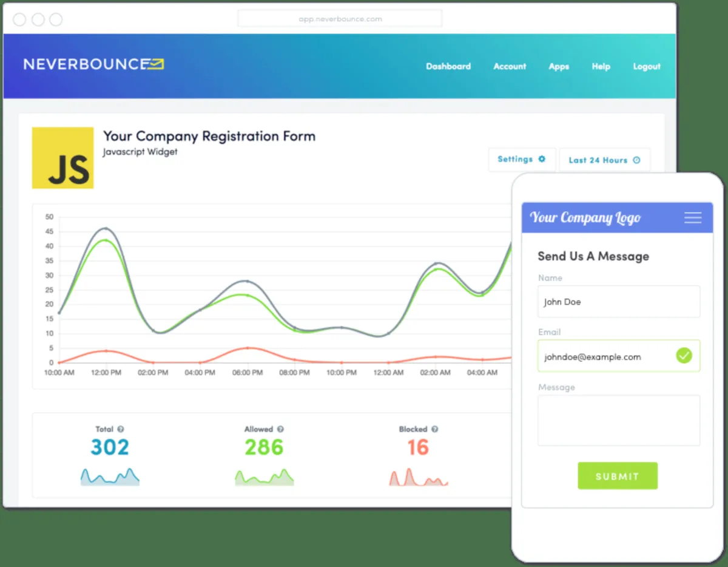Open the Apps navigation item
Image resolution: width=728 pixels, height=567 pixels.
(x=559, y=66)
